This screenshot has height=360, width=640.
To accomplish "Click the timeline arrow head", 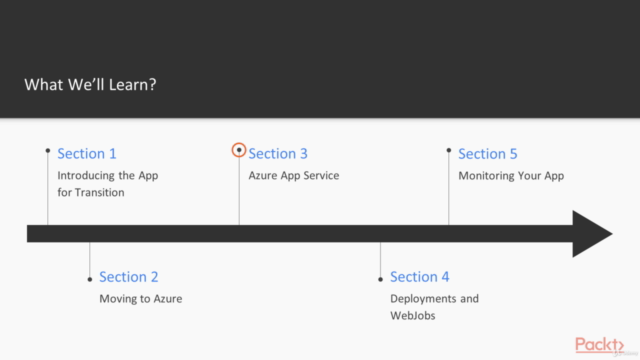I will pyautogui.click(x=593, y=234).
